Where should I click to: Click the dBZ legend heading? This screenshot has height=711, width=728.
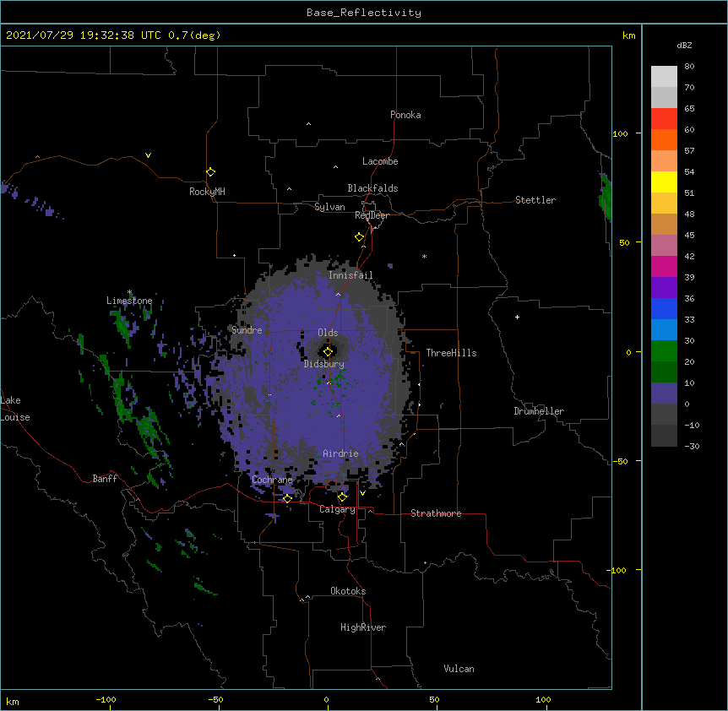pos(684,46)
